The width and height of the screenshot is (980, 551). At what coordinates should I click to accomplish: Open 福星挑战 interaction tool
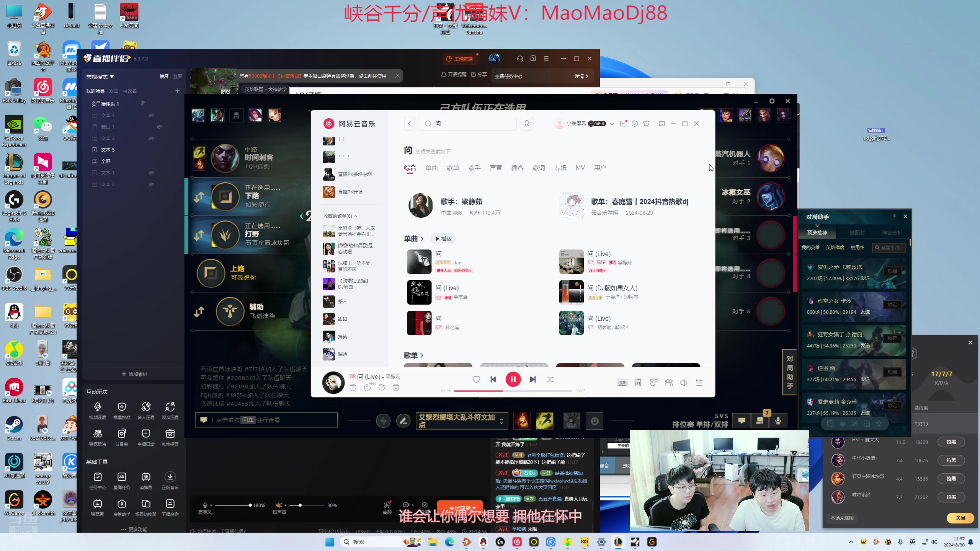pyautogui.click(x=122, y=411)
